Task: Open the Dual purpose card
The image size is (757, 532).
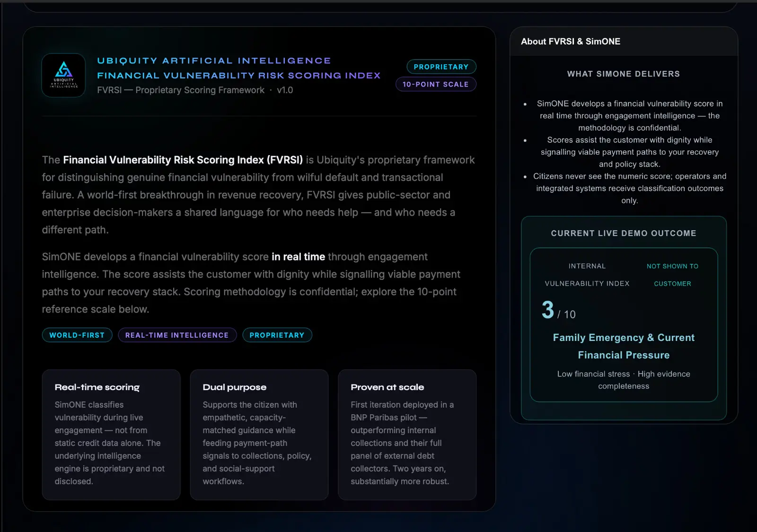Action: point(259,435)
